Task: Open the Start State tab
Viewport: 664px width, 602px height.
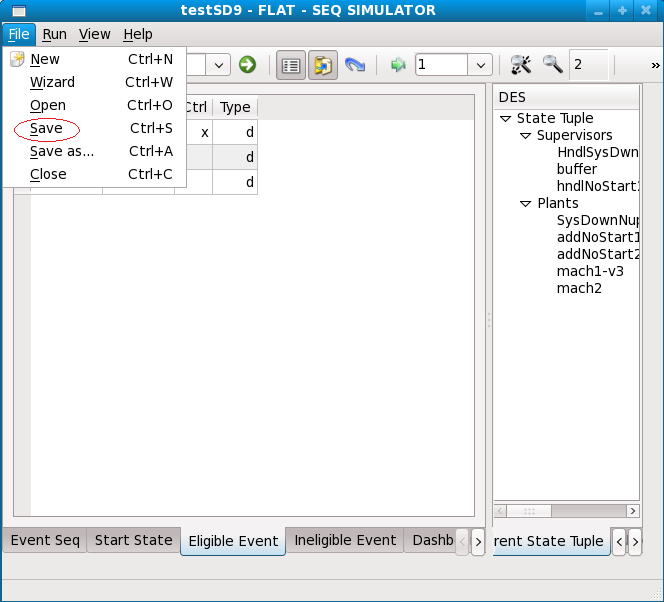Action: (x=133, y=540)
